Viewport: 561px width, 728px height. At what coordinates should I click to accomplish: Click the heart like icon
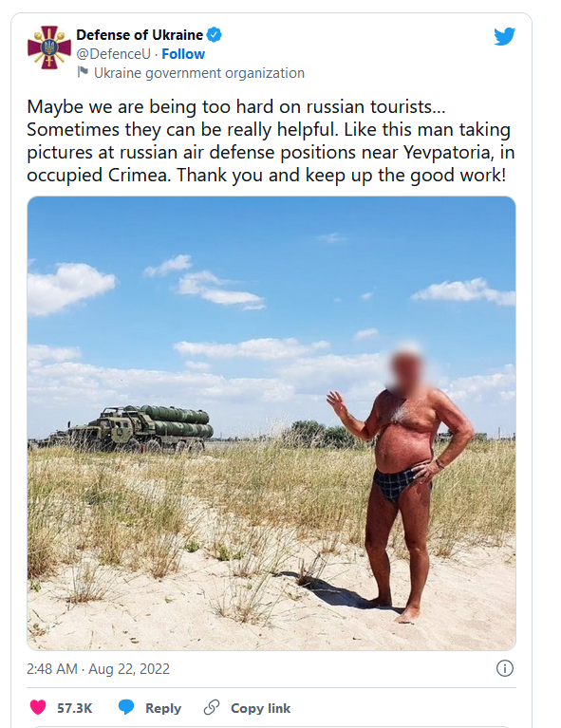click(38, 707)
